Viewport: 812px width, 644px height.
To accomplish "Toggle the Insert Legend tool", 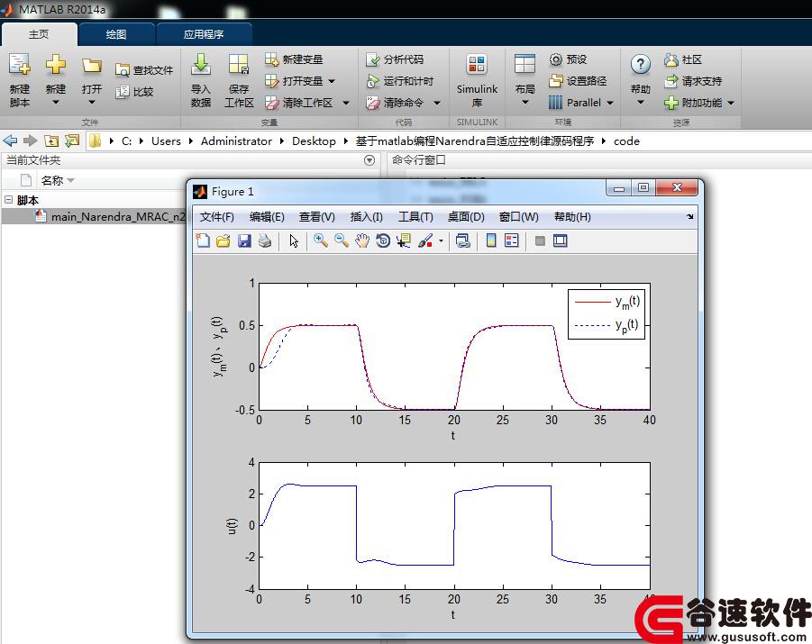I will coord(512,240).
